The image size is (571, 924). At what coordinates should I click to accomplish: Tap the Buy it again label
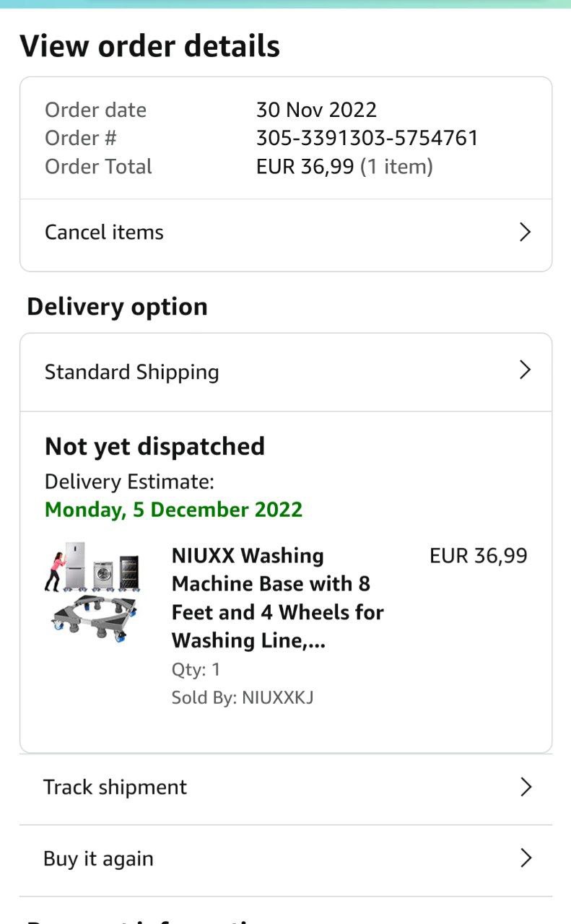point(99,858)
